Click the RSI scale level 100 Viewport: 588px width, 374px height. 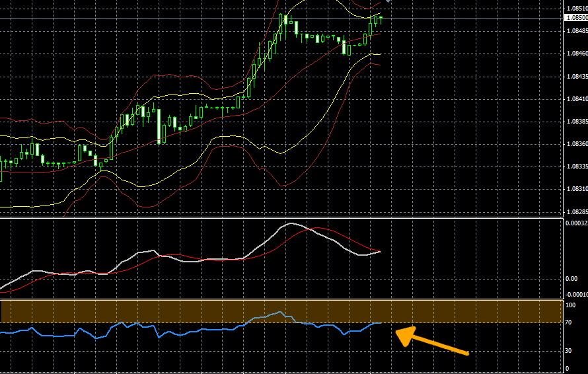pyautogui.click(x=570, y=305)
